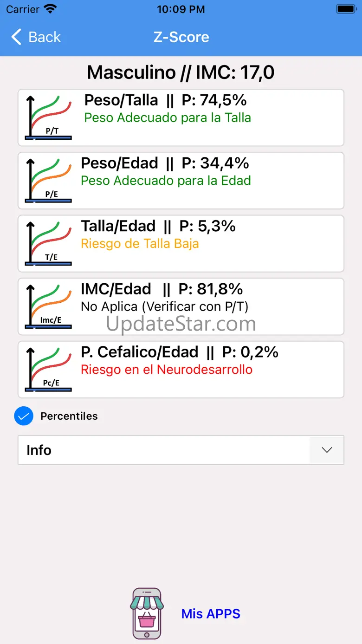Tap the Riesgo en el Neurodesarrollo text

(167, 370)
